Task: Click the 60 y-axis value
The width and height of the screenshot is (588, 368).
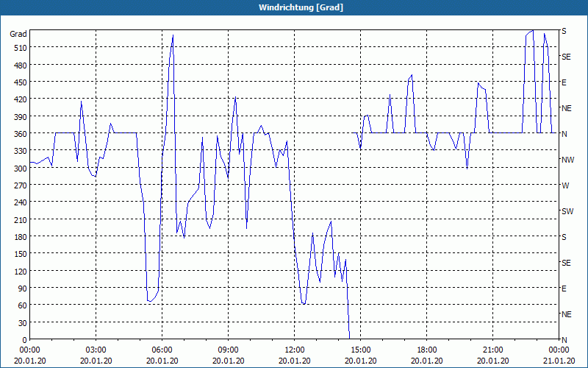Action: (23, 305)
